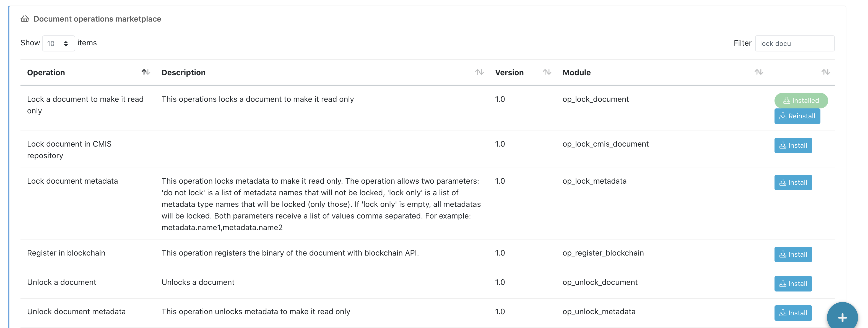Click the install icon for op_lock_metadata
Viewport: 868px width, 328px height.
point(783,182)
